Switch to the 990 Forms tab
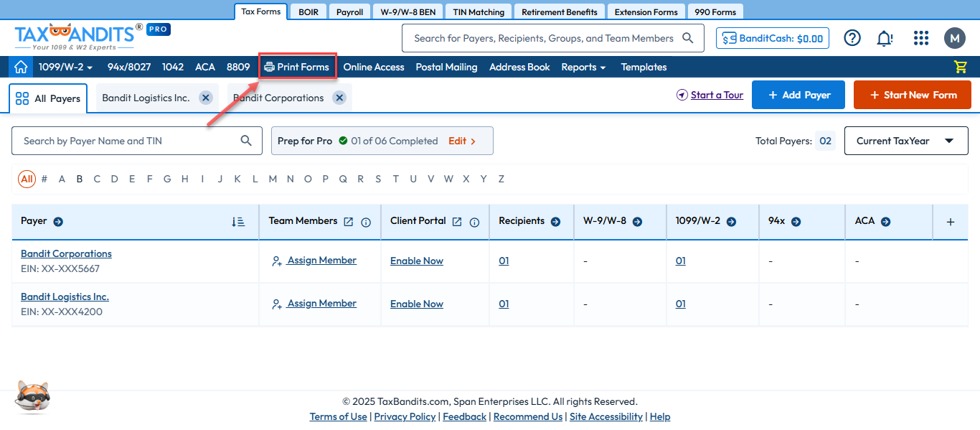 pos(715,11)
